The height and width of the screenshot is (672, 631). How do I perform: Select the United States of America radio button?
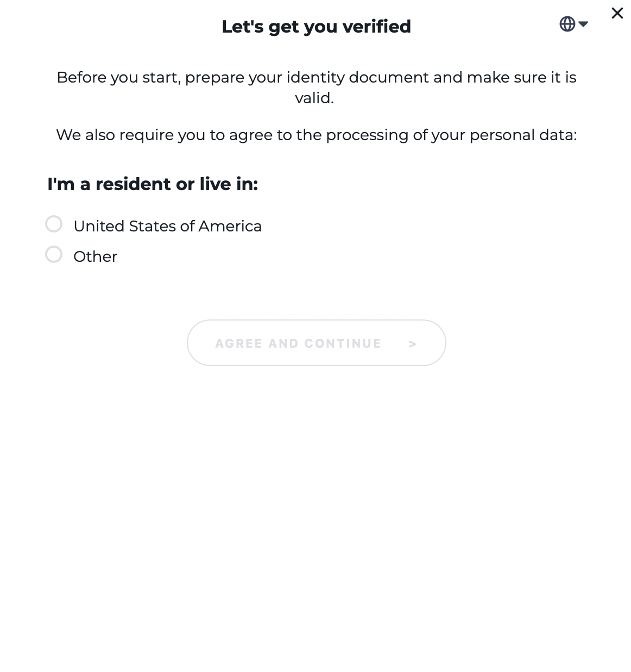point(54,224)
